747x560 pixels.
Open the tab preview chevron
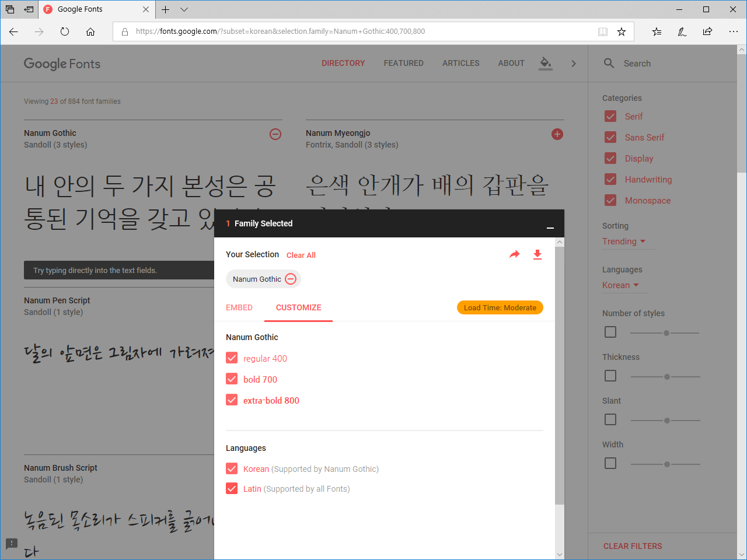pos(184,9)
